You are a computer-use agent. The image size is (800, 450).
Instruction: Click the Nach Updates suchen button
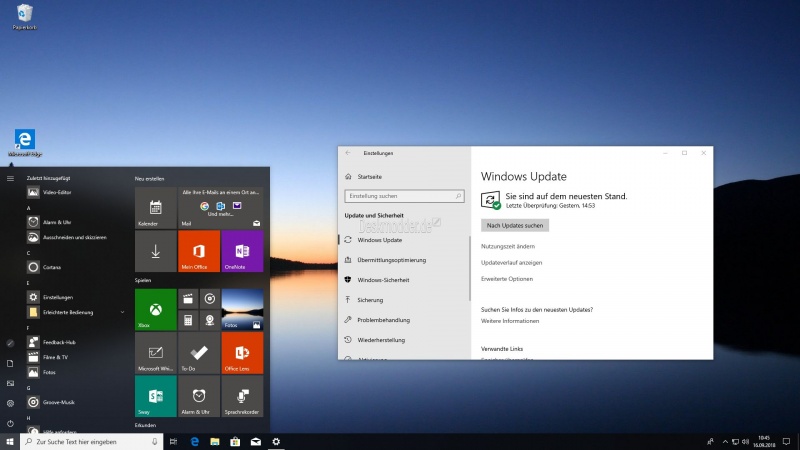tap(515, 226)
